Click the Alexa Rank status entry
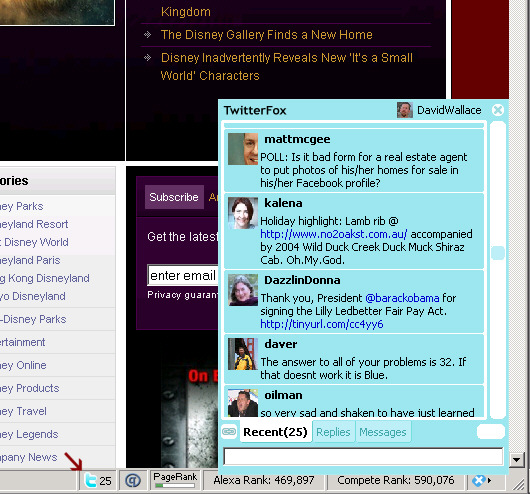This screenshot has height=494, width=530. coord(264,480)
